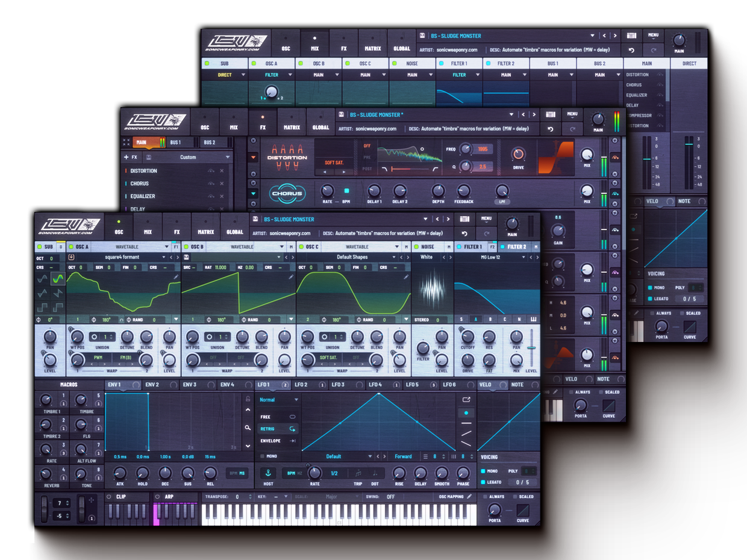Click the undo arrow in the front window

(x=464, y=234)
